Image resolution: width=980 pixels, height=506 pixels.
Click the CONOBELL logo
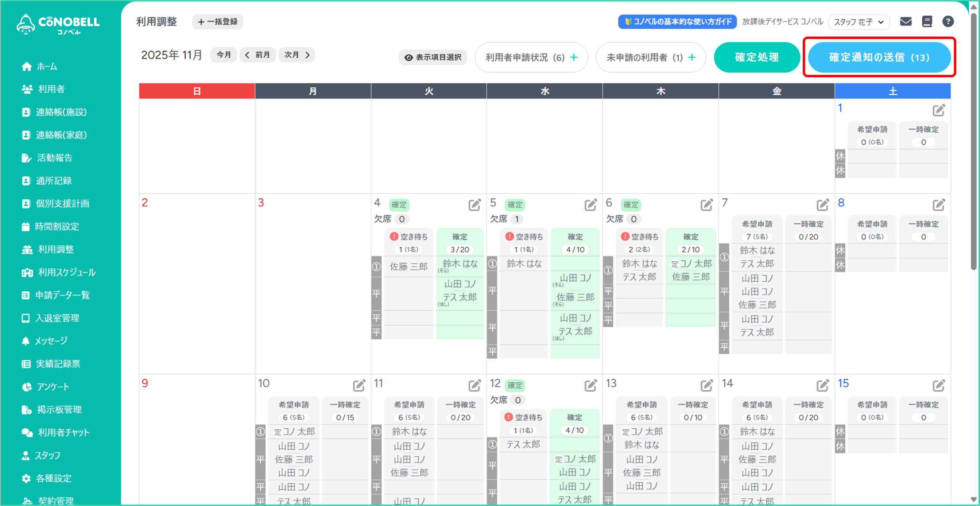coord(58,24)
